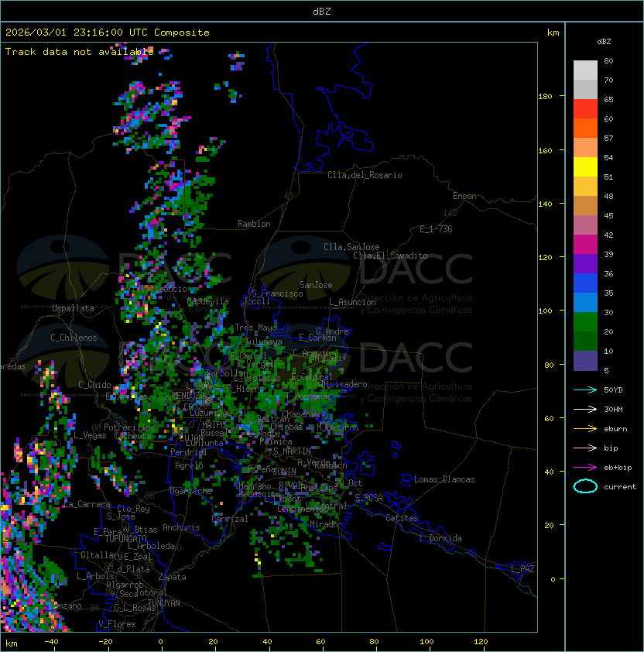Viewport: 644px width, 652px height.
Task: Click the pink bip arrow in legend
Action: pyautogui.click(x=585, y=448)
